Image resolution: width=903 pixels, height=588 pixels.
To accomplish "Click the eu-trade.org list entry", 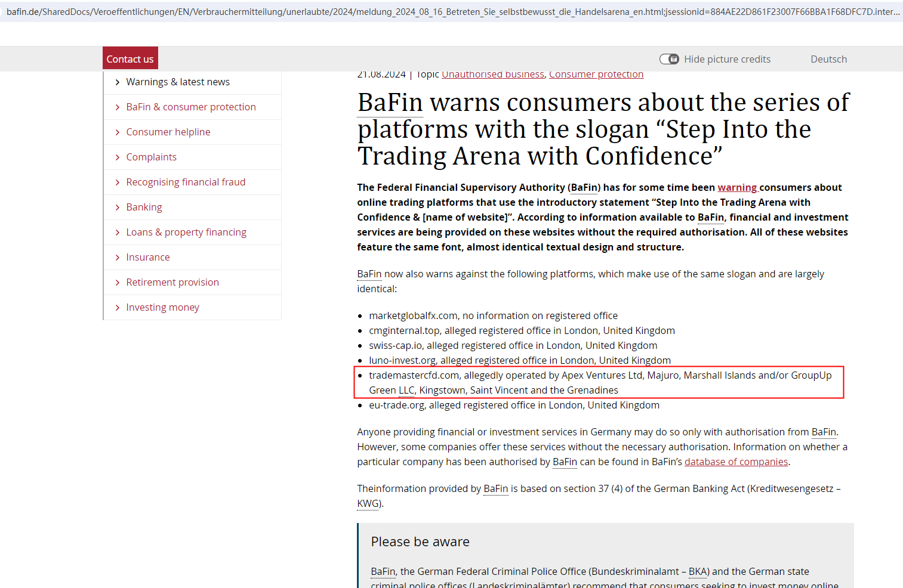I will [x=514, y=405].
